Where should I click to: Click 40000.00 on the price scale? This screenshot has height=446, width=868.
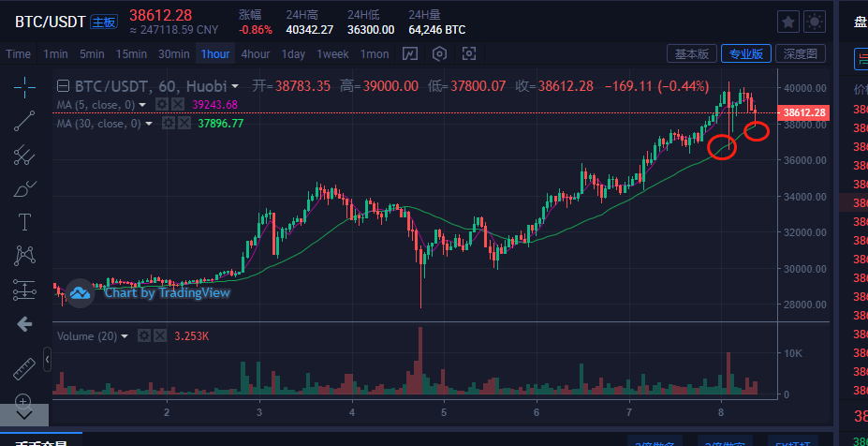[x=807, y=87]
